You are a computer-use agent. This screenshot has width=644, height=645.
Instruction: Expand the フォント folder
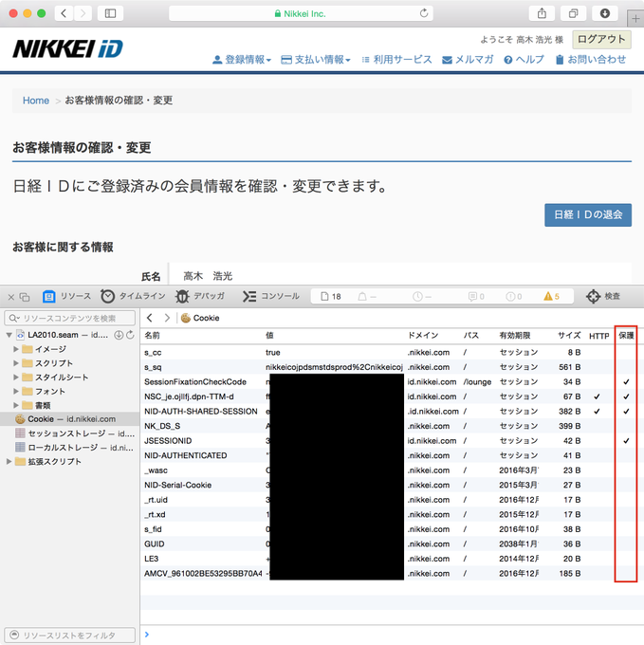point(16,391)
